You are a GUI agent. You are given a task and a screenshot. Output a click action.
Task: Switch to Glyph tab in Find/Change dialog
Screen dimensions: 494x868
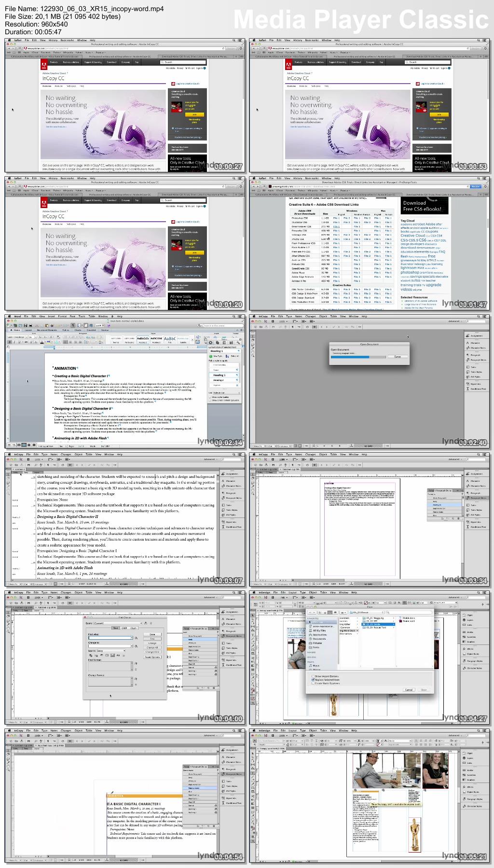point(134,628)
